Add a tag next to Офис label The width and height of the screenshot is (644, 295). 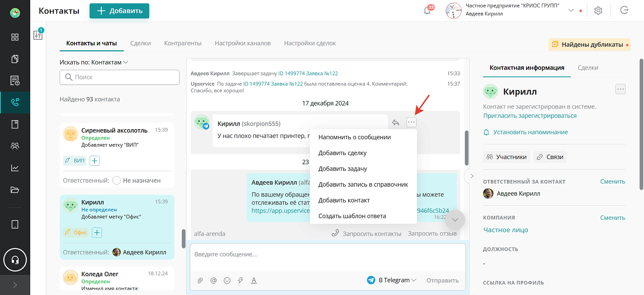(x=97, y=232)
